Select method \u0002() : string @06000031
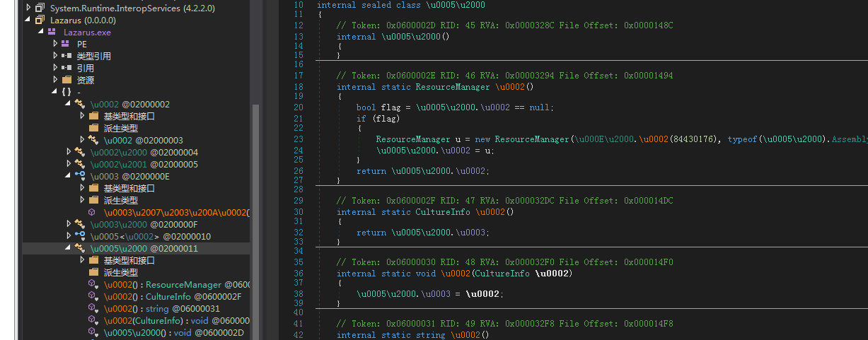 click(162, 308)
